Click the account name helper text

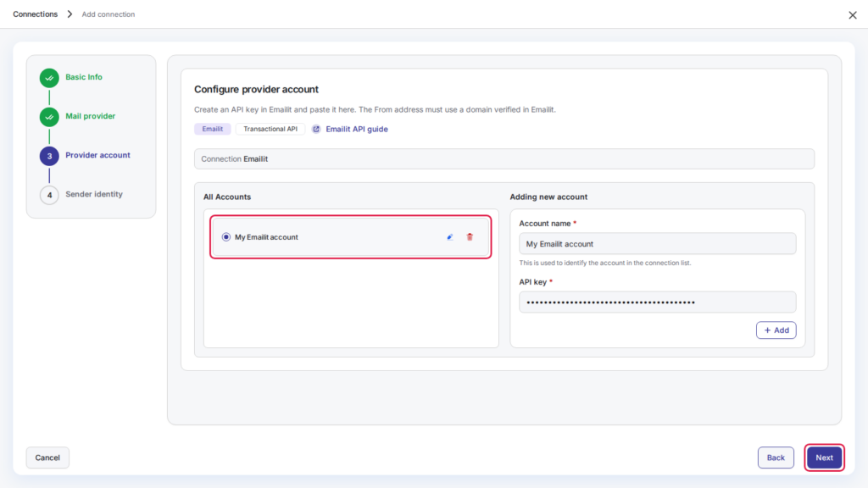pyautogui.click(x=605, y=263)
